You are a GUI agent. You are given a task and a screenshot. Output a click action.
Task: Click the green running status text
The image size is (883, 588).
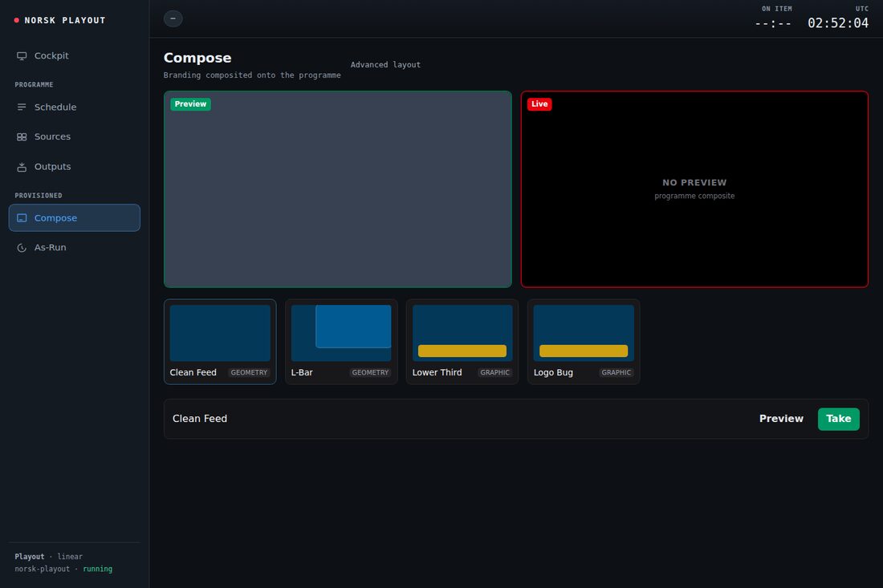tap(97, 569)
